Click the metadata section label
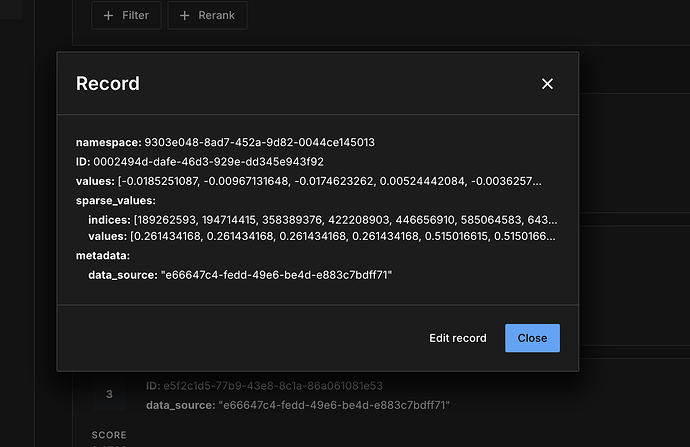 tap(103, 255)
